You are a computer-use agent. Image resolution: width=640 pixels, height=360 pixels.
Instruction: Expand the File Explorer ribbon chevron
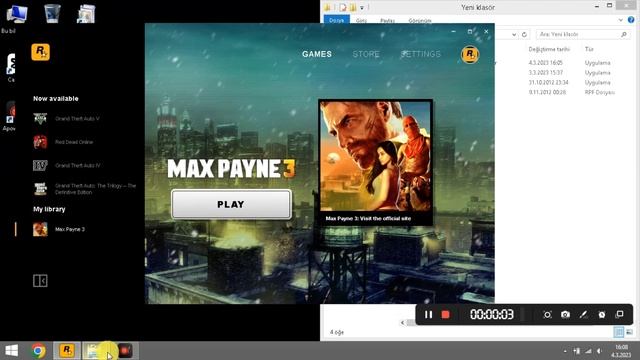[621, 20]
